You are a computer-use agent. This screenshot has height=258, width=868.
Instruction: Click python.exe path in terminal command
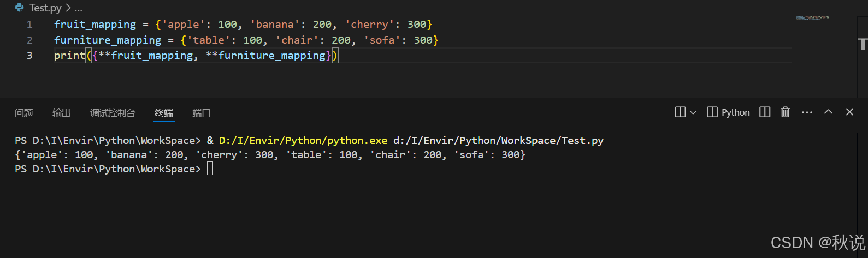click(x=303, y=141)
